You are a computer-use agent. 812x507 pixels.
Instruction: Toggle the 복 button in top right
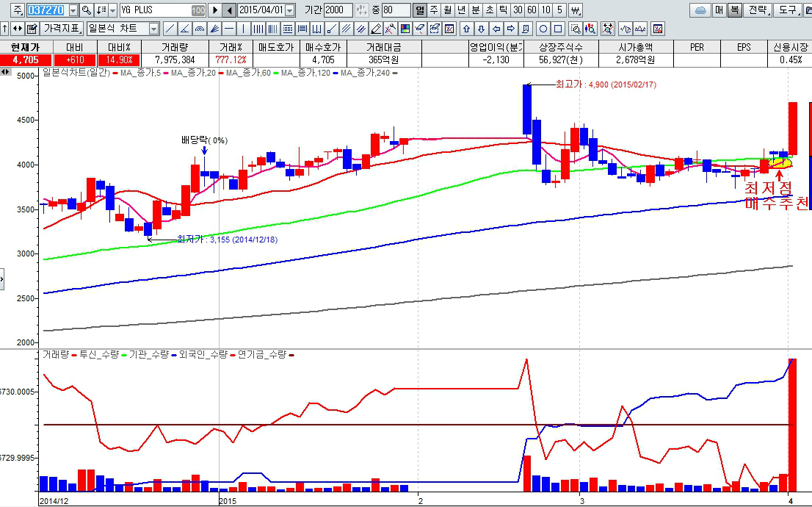[733, 10]
